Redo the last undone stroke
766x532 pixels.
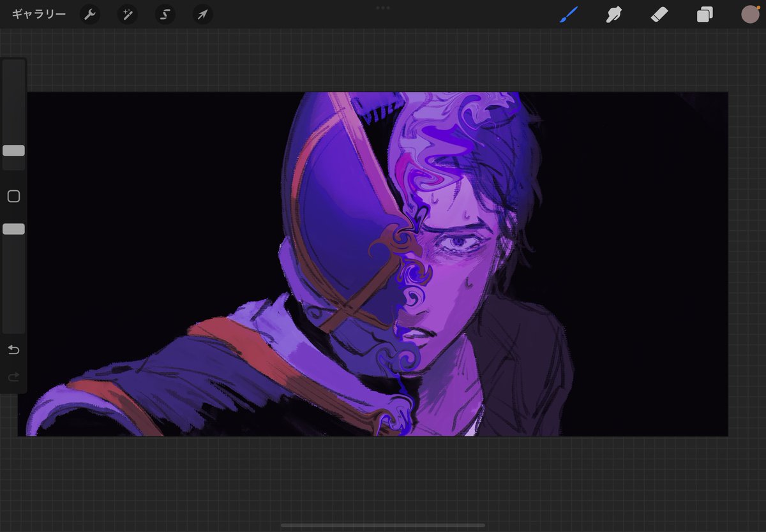coord(13,378)
